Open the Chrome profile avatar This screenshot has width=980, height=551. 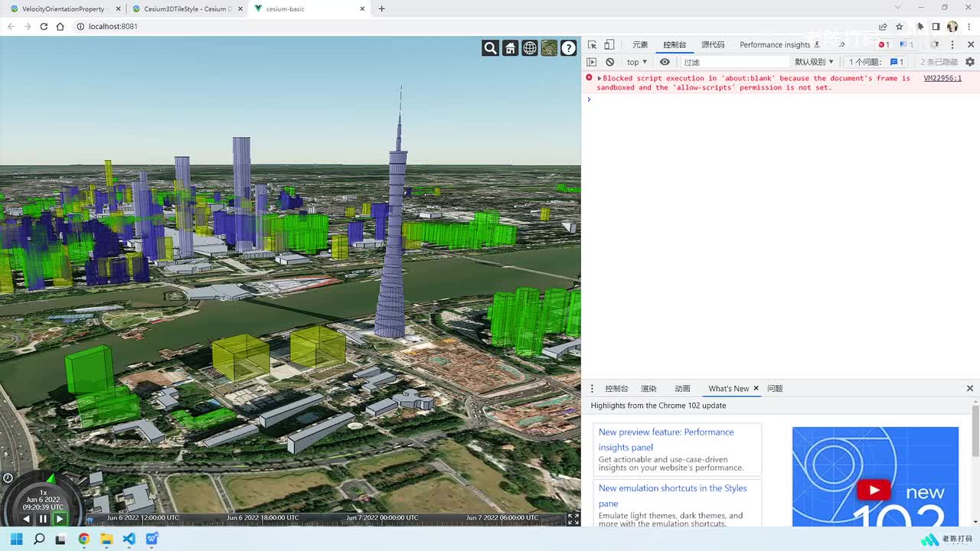[952, 27]
